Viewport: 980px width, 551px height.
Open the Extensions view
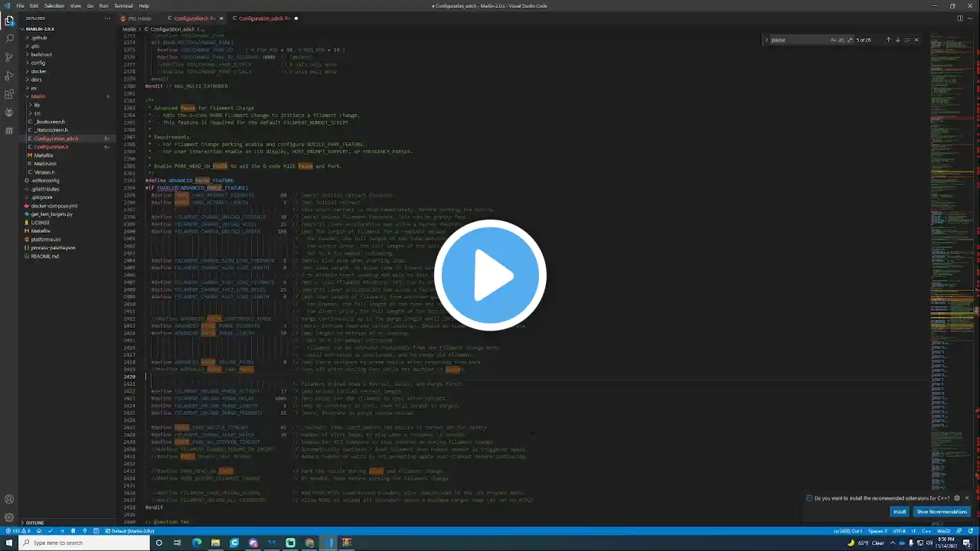point(9,95)
